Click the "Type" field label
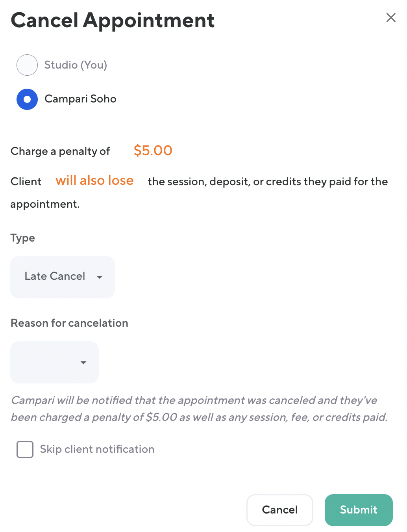407x532 pixels. click(x=23, y=238)
